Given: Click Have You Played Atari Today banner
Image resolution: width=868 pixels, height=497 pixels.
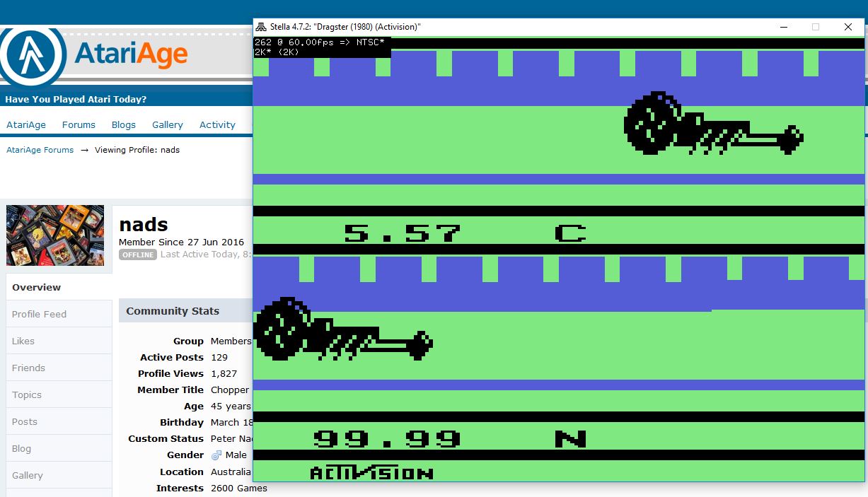Looking at the screenshot, I should [x=76, y=100].
